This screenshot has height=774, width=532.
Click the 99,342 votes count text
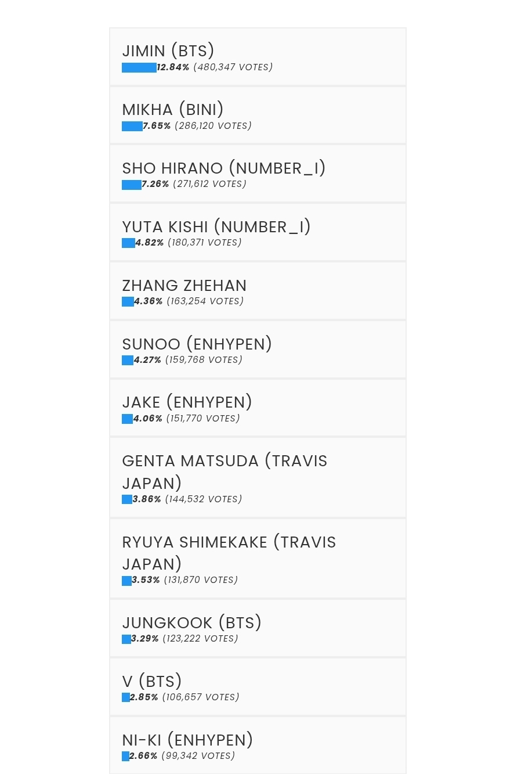198,756
